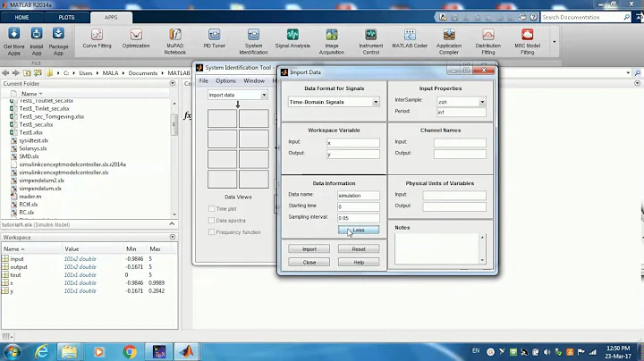Click the Search Documentation magnifier icon

626,17
